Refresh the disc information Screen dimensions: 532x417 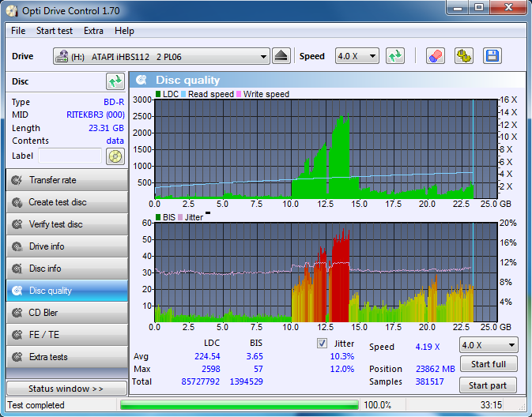coord(115,81)
